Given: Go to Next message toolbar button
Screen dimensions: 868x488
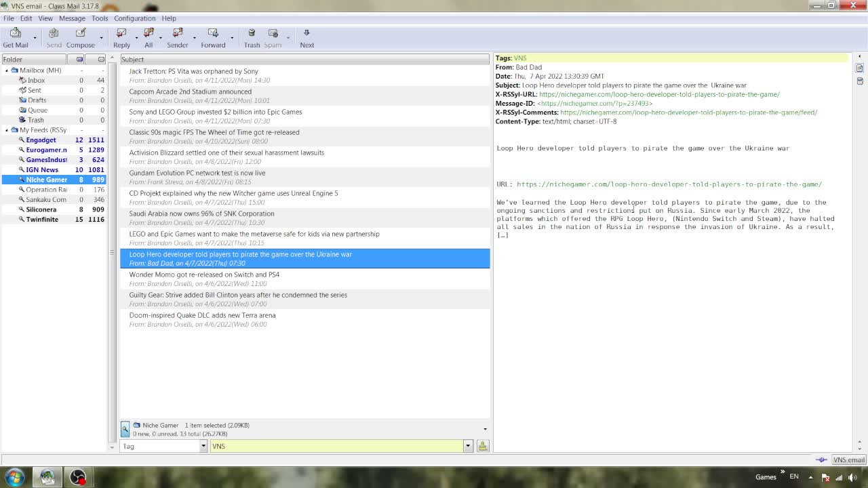Looking at the screenshot, I should click(x=307, y=38).
